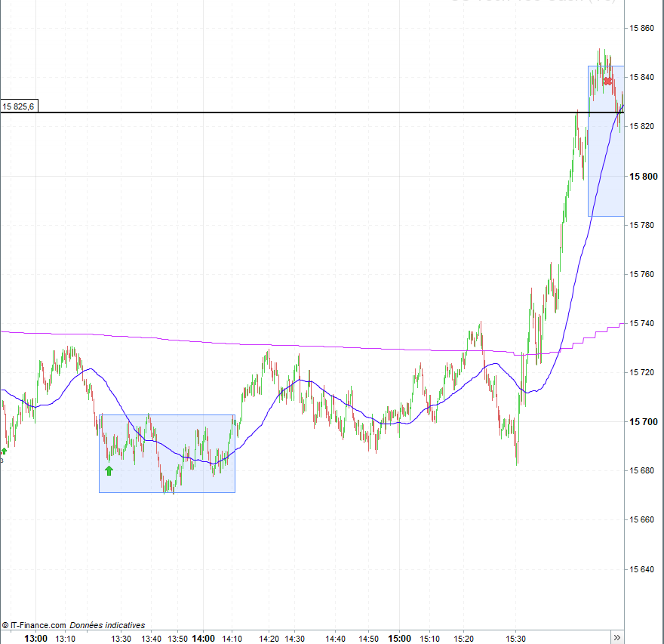
Task: Select the blue rectangle around 13:30-14:10 candles
Action: click(x=167, y=453)
